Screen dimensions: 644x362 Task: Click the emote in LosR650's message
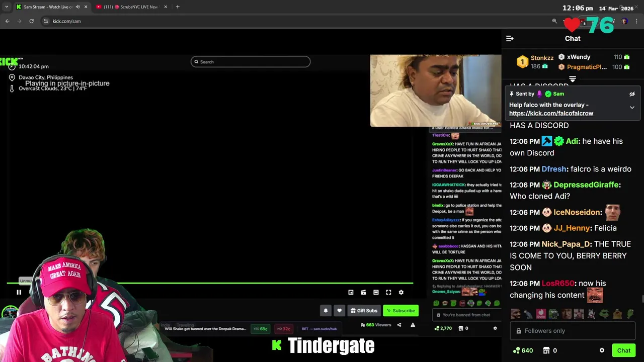595,295
